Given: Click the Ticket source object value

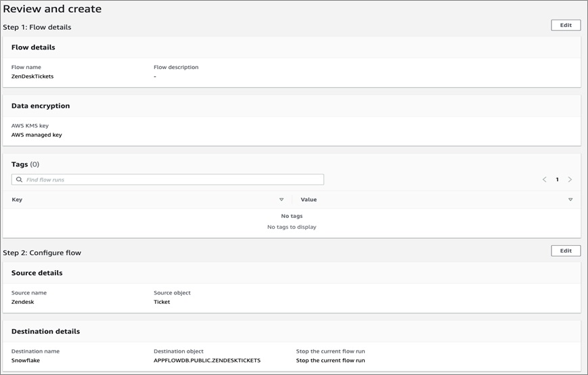Looking at the screenshot, I should 162,302.
